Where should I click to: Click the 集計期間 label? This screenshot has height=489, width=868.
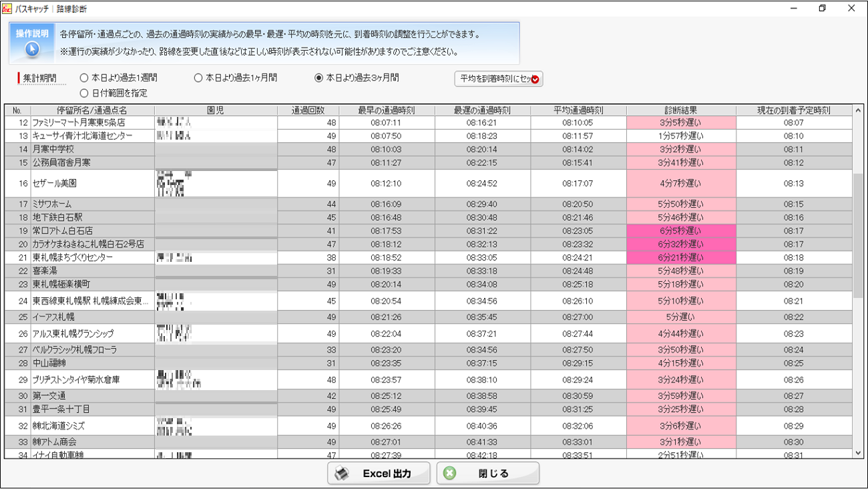(40, 78)
